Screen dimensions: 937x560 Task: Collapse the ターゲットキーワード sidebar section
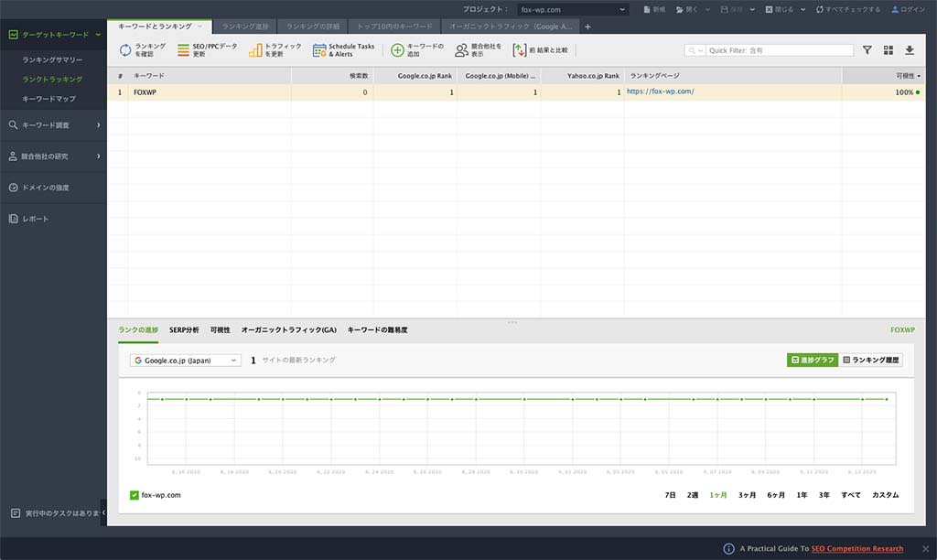pyautogui.click(x=98, y=35)
